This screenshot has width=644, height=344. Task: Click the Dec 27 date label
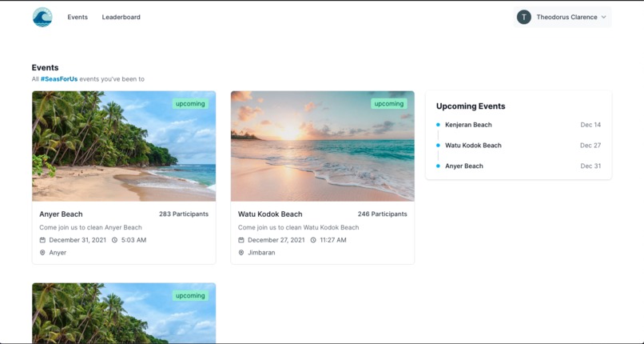pyautogui.click(x=590, y=145)
